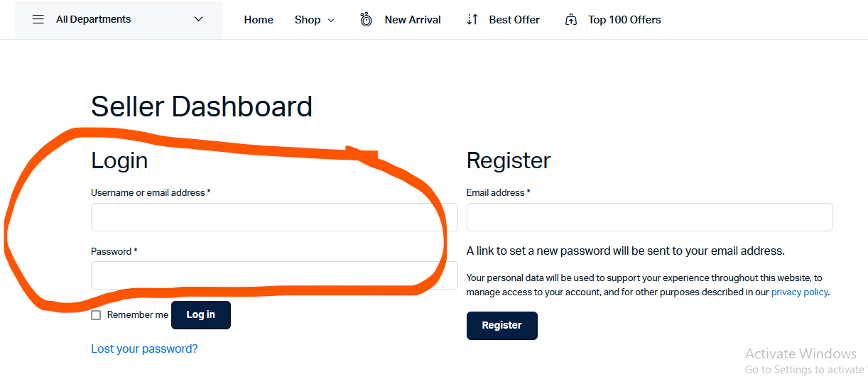Open the Best Offer text link
This screenshot has height=379, width=868.
(x=514, y=20)
